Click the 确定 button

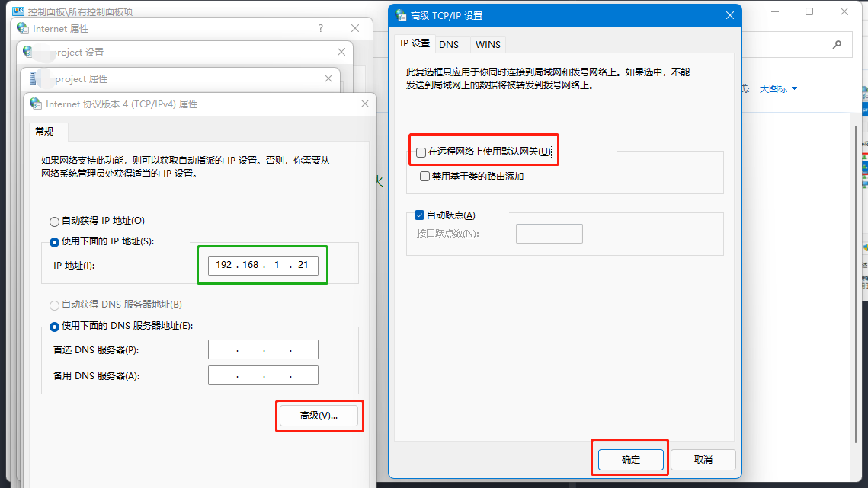pyautogui.click(x=631, y=460)
